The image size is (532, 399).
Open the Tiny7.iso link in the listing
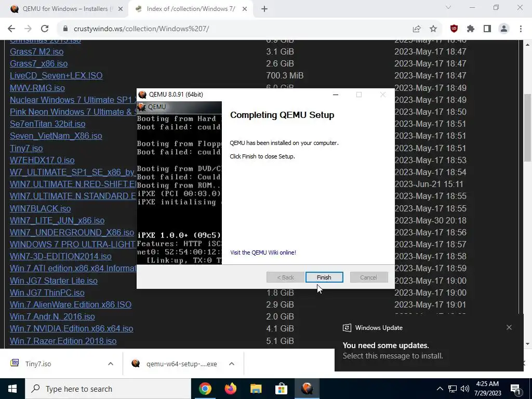[x=26, y=148]
